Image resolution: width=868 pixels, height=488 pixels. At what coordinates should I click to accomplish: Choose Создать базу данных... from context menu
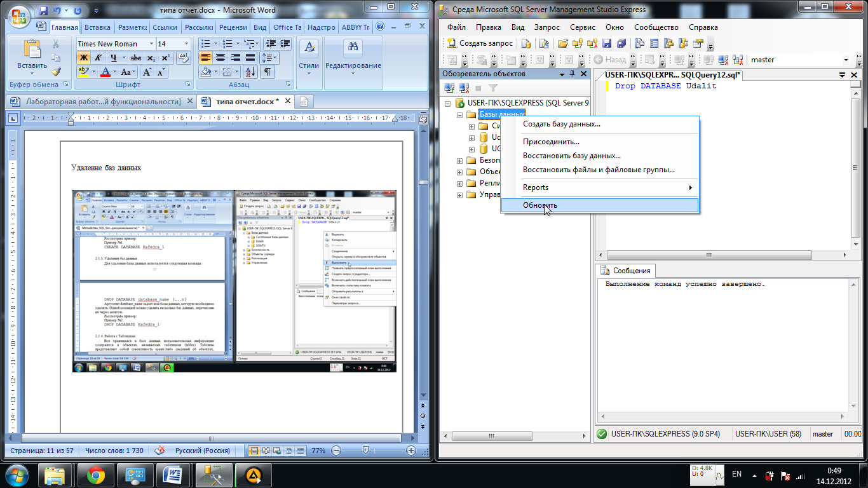click(x=600, y=124)
